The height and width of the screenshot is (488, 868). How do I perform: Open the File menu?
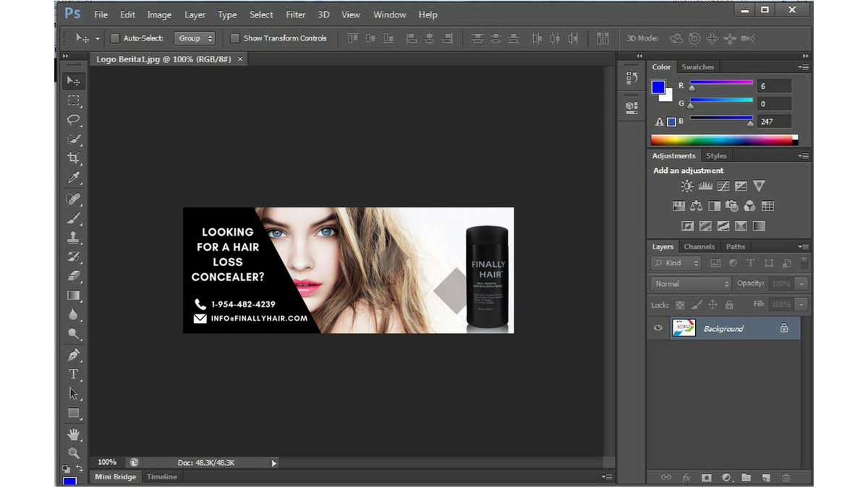point(101,14)
